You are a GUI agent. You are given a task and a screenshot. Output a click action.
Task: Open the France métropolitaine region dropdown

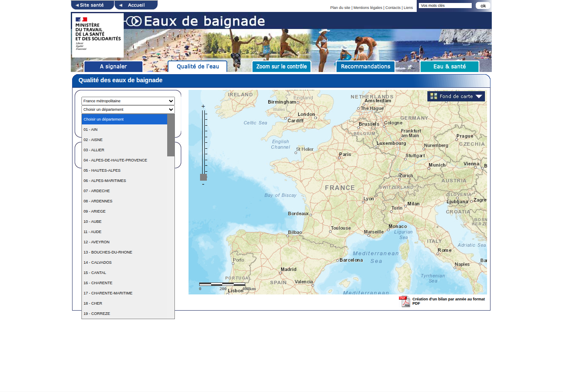pos(128,101)
